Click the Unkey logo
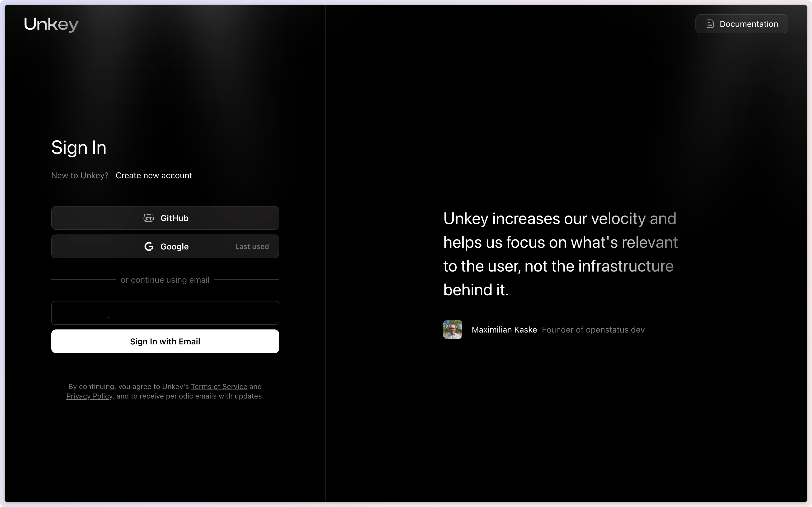 [x=51, y=24]
